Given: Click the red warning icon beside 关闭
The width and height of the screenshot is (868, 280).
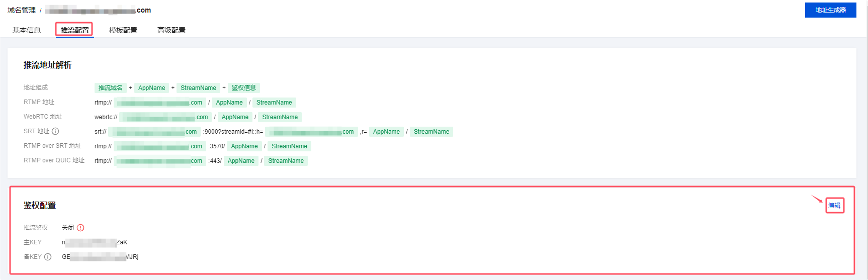Looking at the screenshot, I should (x=80, y=228).
